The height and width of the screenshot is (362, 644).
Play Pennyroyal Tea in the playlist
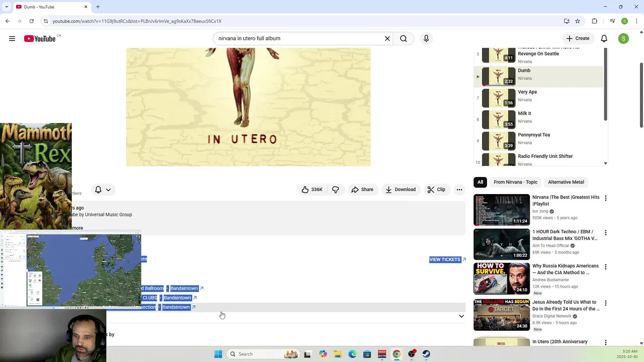point(538,141)
